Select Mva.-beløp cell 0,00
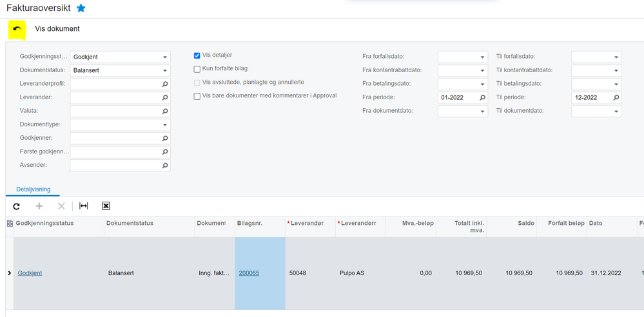Screen dimensions: 644x317 411,273
